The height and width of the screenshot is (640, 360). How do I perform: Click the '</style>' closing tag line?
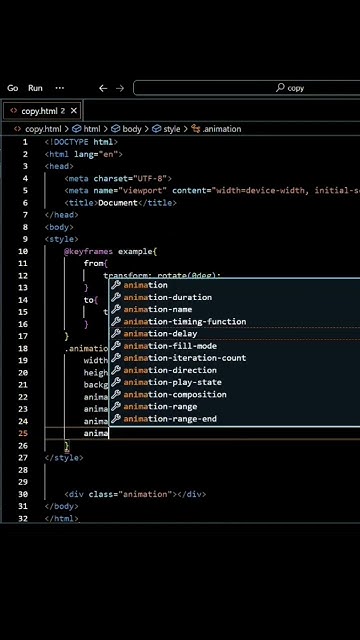[x=64, y=458]
